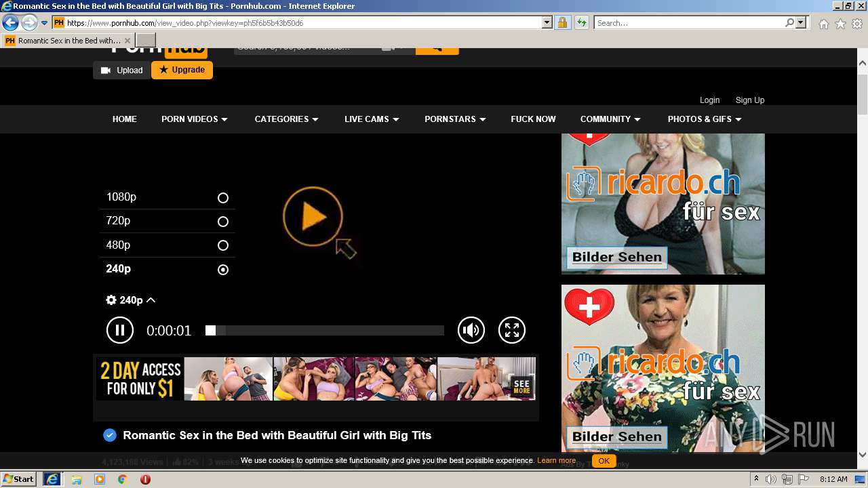The width and height of the screenshot is (868, 488).
Task: Click the URL address field
Action: click(303, 23)
